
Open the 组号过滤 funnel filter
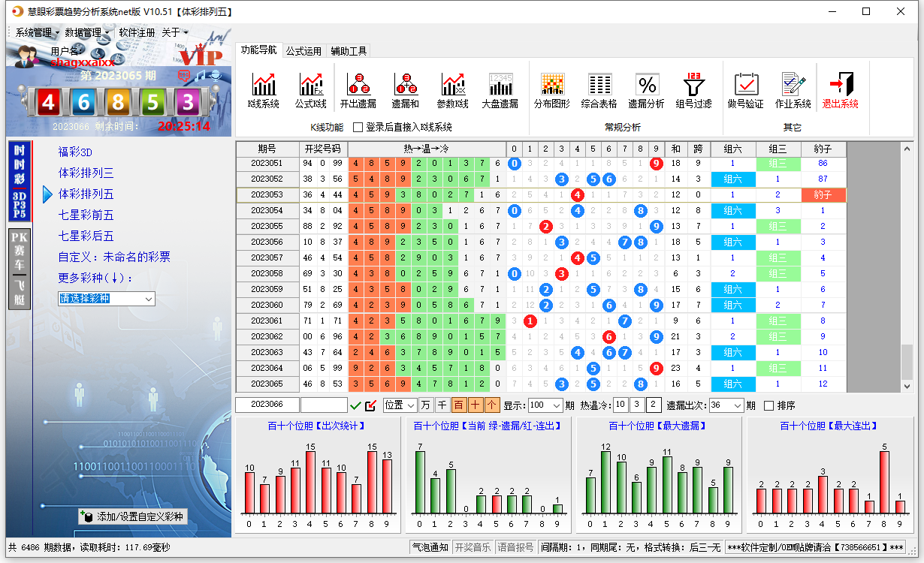693,90
